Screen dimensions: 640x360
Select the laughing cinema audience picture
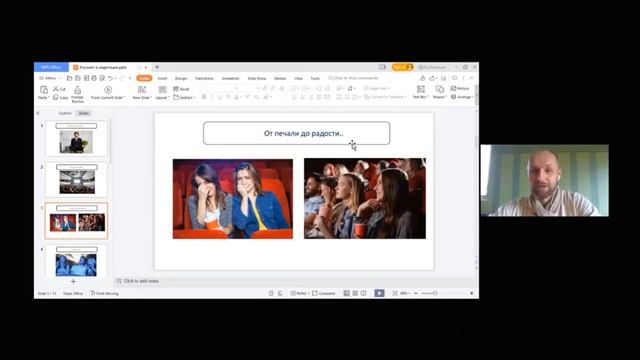pos(365,198)
